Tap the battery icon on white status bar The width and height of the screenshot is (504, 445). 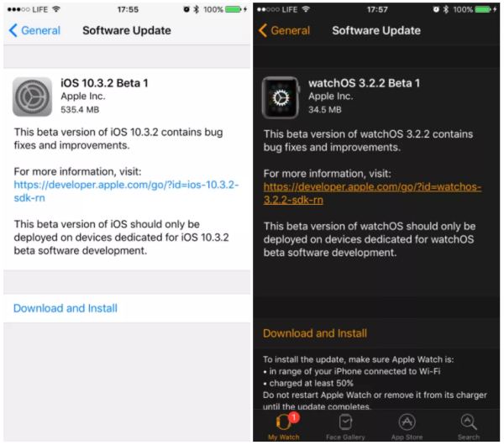tap(234, 9)
